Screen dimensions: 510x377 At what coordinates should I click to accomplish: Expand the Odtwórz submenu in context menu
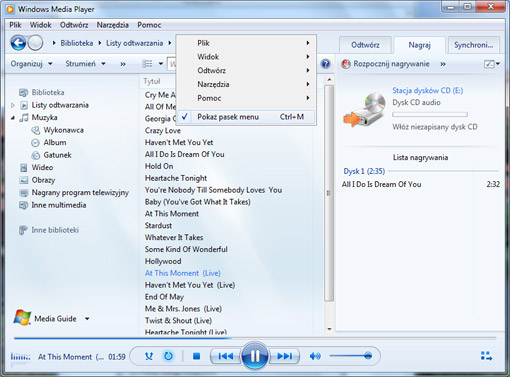coord(246,71)
